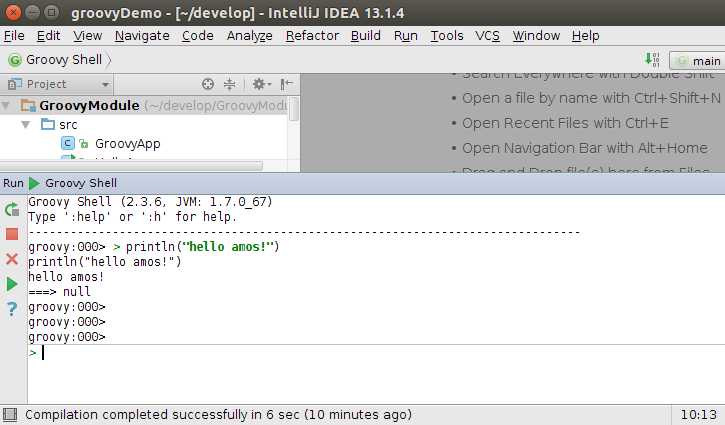Click the Rerun icon in Run panel
725x425 pixels.
(12, 210)
